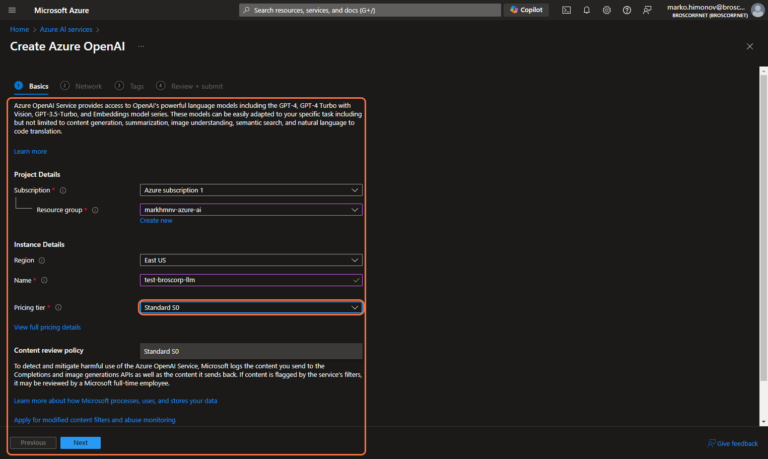
Task: Open the ellipsis beside Create Azure OpenAI
Action: click(x=141, y=47)
